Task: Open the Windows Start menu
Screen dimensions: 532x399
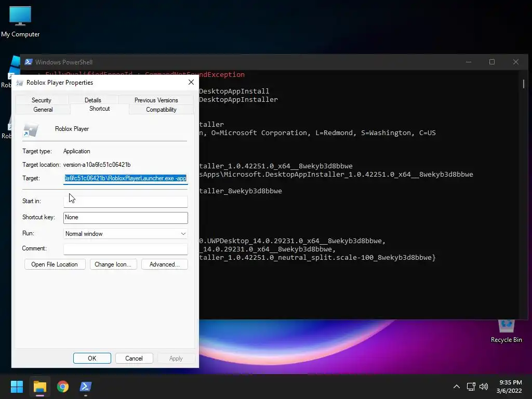Action: [17, 387]
